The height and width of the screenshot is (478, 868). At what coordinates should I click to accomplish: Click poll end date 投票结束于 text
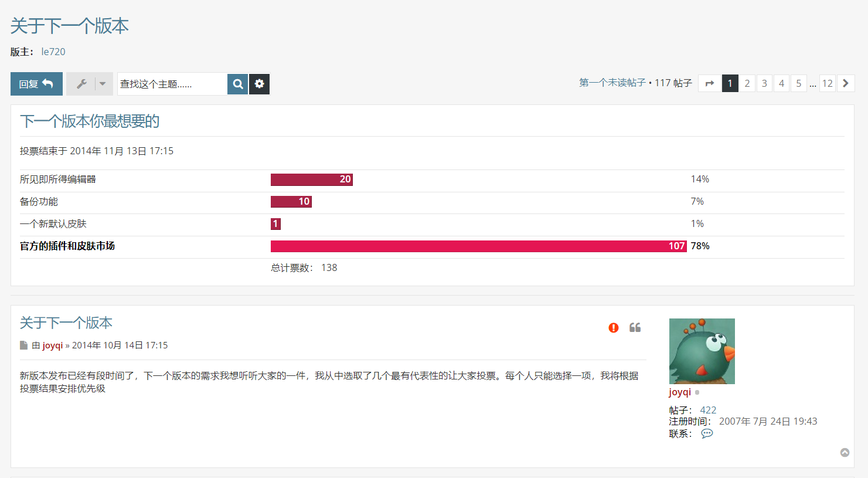point(97,151)
